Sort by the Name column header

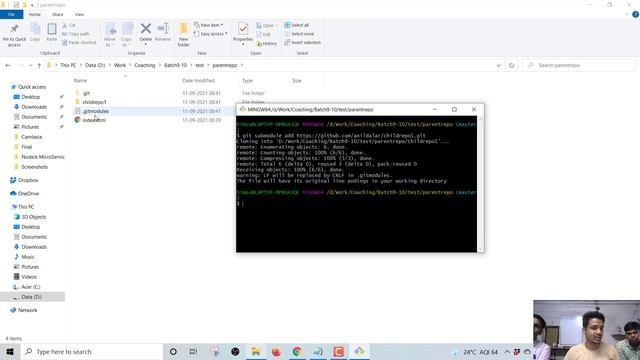tap(80, 81)
